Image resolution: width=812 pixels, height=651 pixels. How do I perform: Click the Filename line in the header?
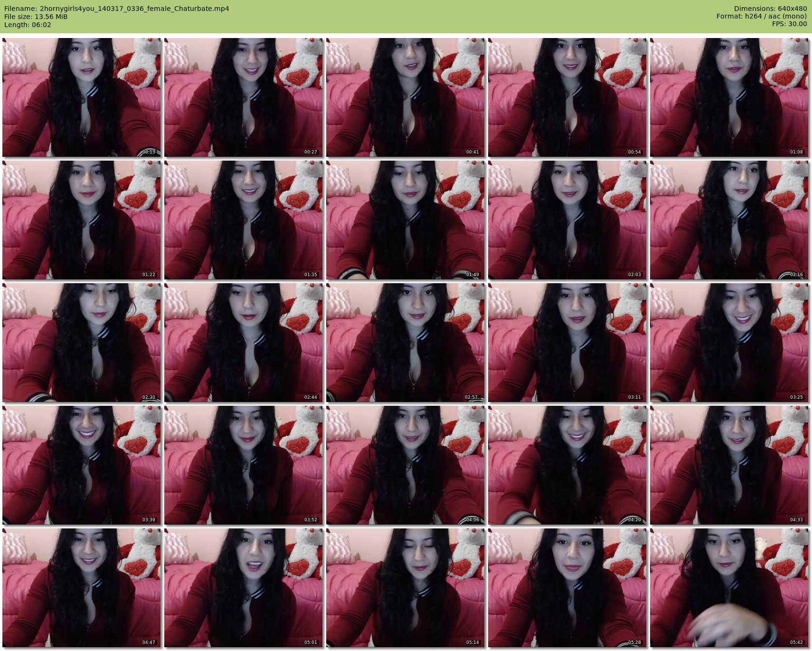point(117,9)
